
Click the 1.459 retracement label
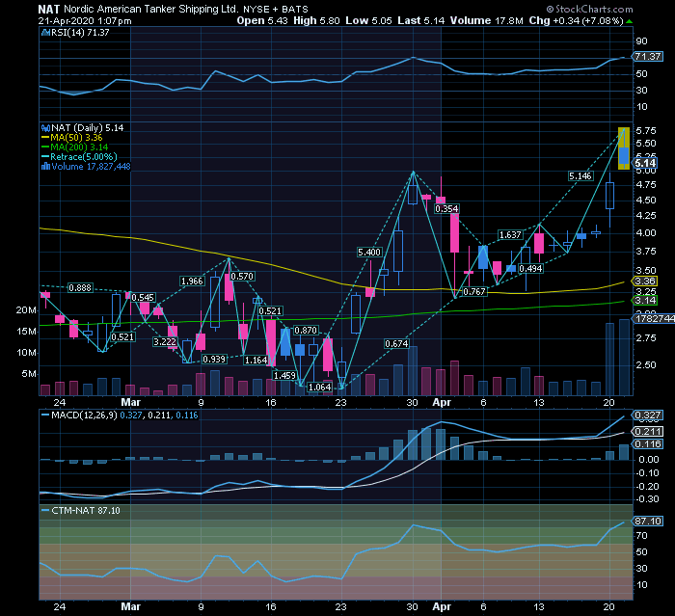coord(284,376)
